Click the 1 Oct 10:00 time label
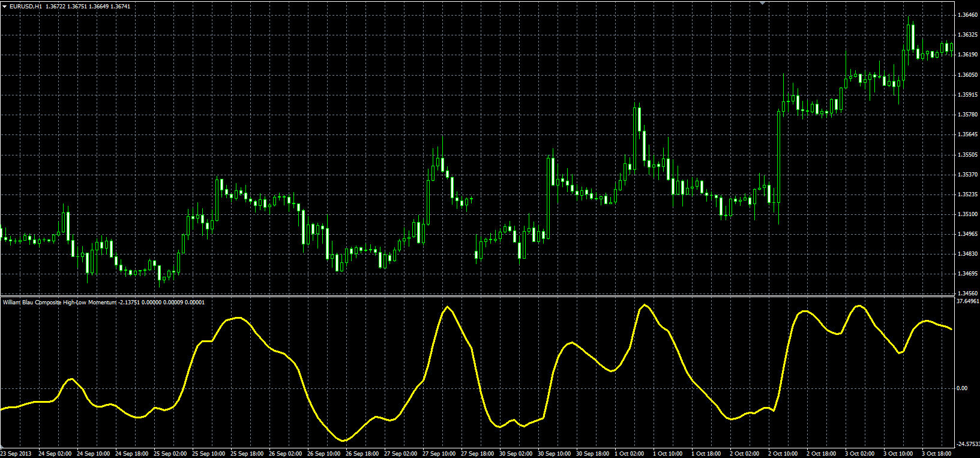 [667, 454]
